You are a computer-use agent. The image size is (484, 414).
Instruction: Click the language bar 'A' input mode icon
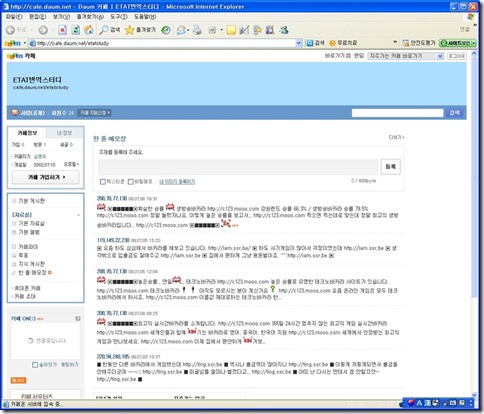[x=419, y=403]
